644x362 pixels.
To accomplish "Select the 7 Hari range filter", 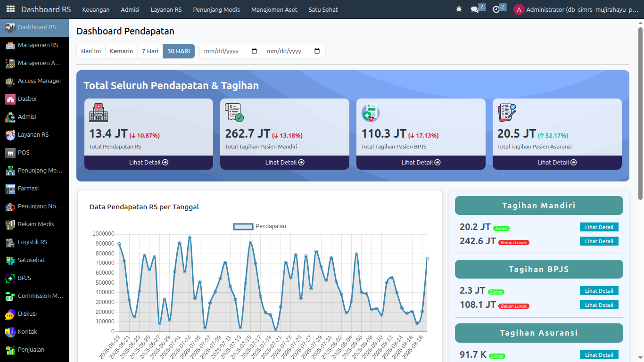I will pyautogui.click(x=150, y=51).
